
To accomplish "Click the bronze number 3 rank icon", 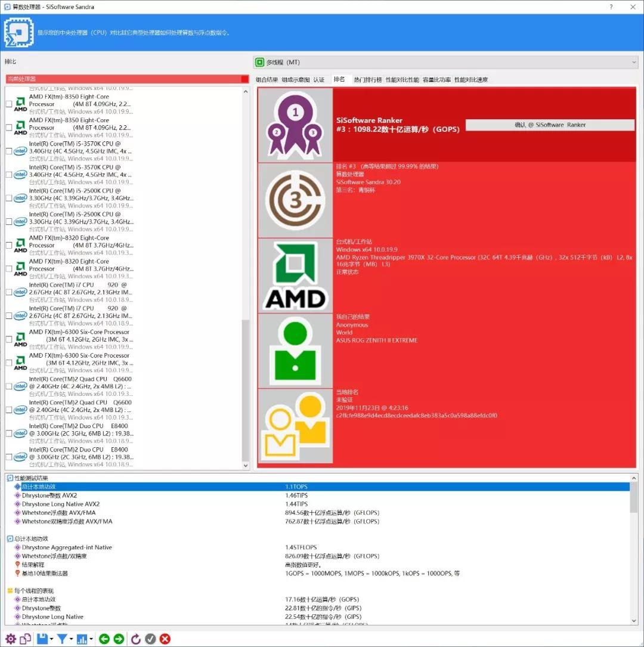I will [295, 200].
